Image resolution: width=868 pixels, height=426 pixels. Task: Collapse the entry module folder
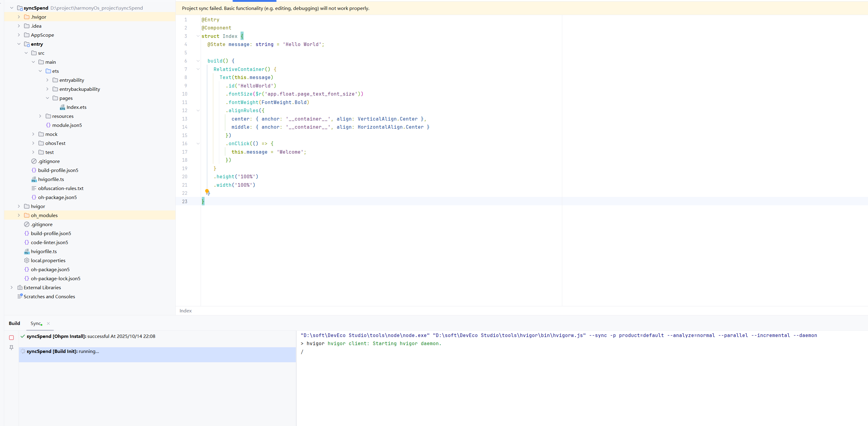tap(19, 44)
